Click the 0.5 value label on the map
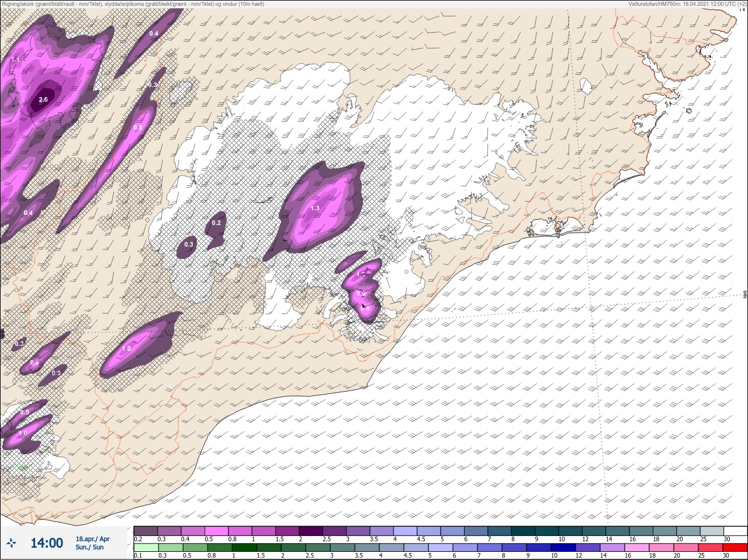Viewport: 748px width, 560px height. tap(25, 412)
